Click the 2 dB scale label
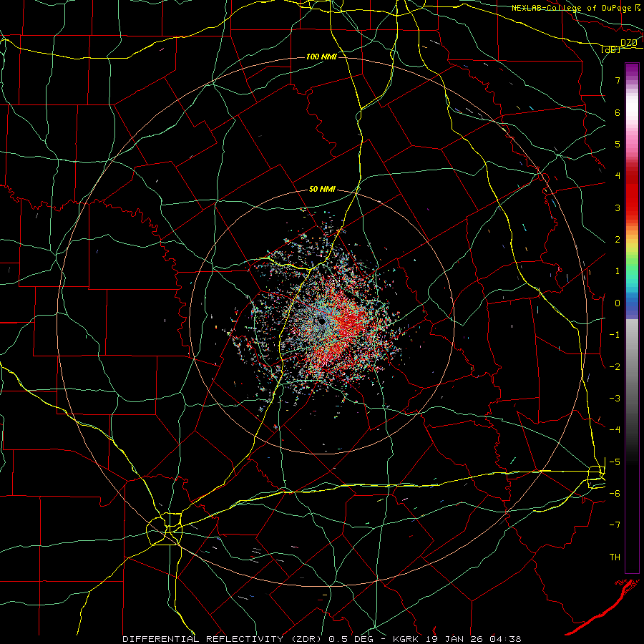This screenshot has height=644, width=644. pyautogui.click(x=618, y=240)
